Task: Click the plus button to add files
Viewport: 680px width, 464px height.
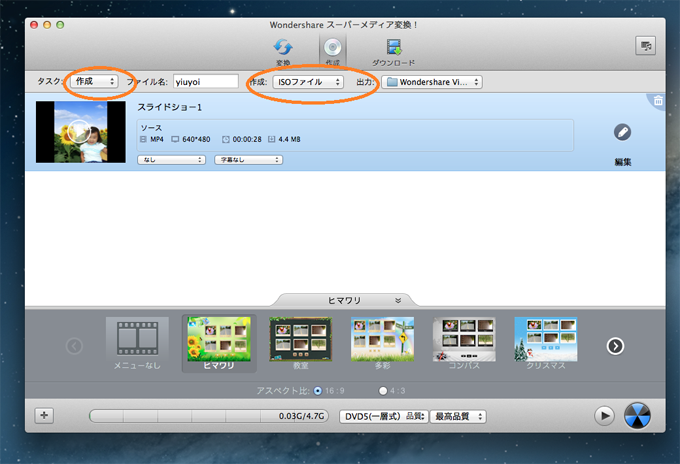Action: click(44, 415)
